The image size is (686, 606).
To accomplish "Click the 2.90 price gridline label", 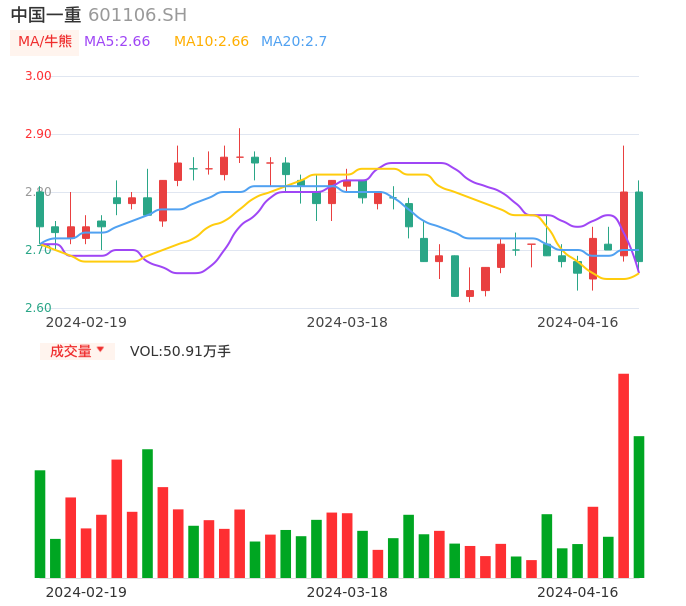I will [x=38, y=134].
